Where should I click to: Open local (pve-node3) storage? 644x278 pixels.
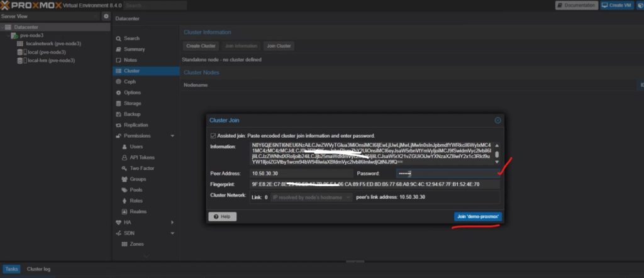click(47, 52)
